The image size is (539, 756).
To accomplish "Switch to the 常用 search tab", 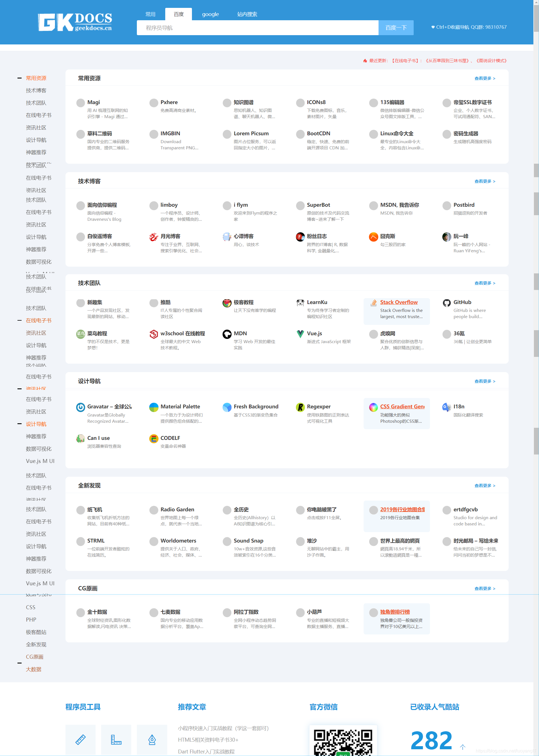I will tap(150, 14).
